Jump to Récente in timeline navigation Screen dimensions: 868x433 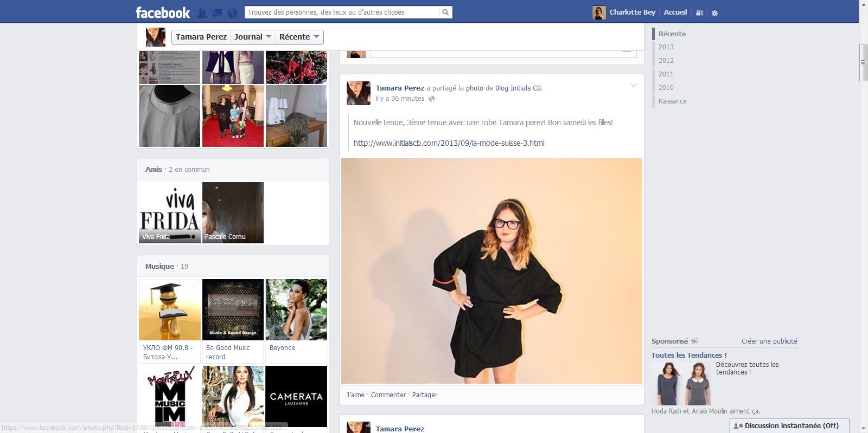tap(672, 34)
